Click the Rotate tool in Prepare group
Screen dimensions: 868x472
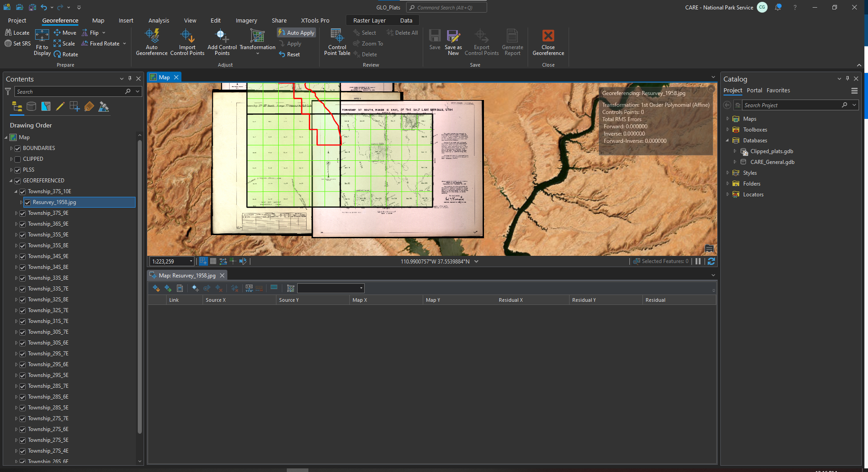point(66,54)
